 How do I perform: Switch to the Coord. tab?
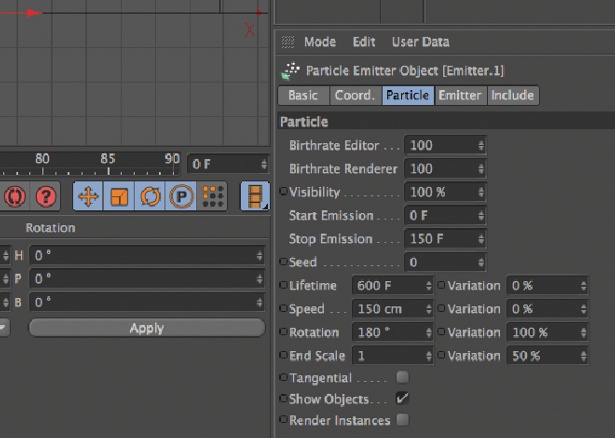click(x=354, y=96)
